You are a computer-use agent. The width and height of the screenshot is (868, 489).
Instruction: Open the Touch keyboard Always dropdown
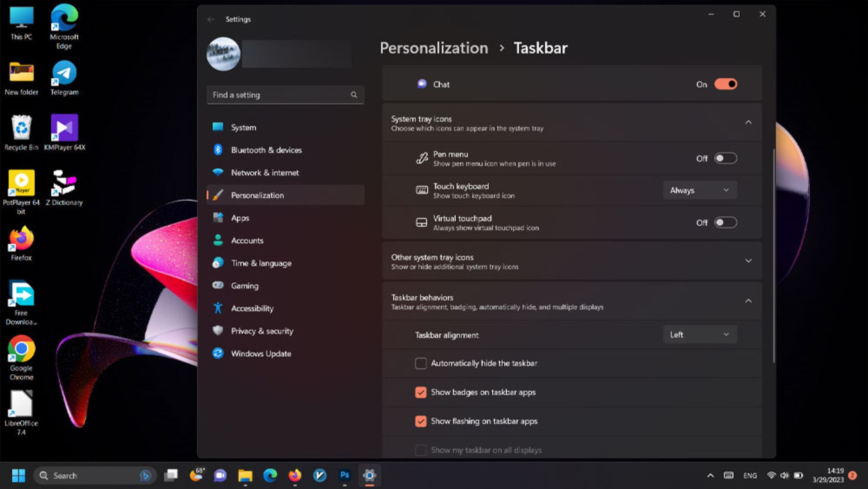tap(699, 190)
